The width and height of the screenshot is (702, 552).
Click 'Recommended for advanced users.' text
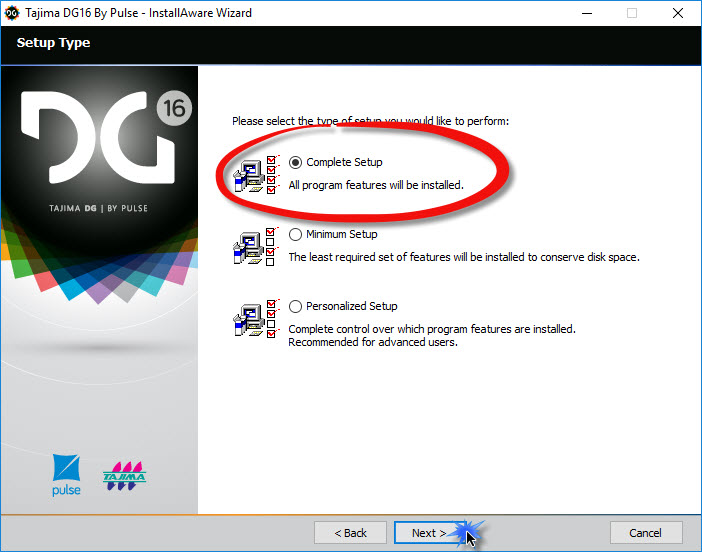click(x=373, y=342)
